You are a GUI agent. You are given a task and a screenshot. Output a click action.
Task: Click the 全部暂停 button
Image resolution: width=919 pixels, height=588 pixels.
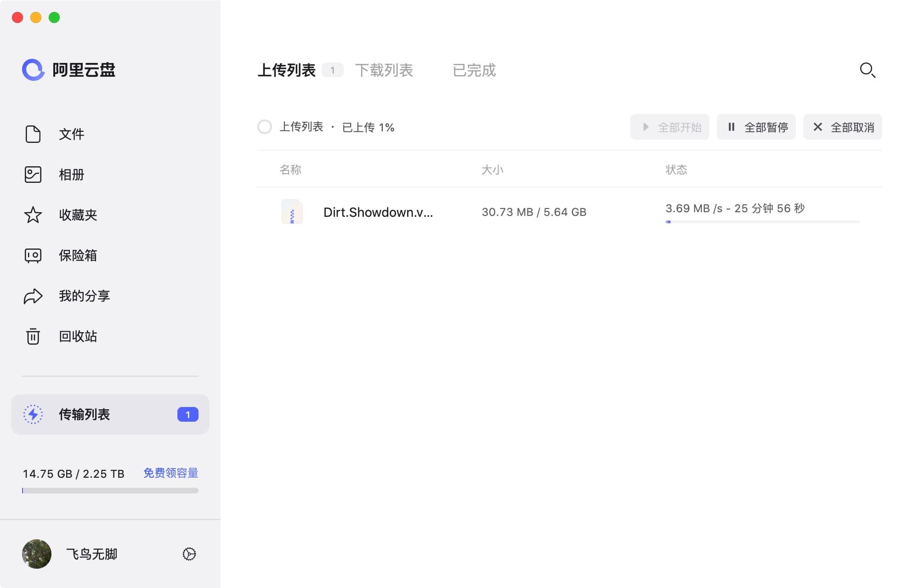[756, 127]
